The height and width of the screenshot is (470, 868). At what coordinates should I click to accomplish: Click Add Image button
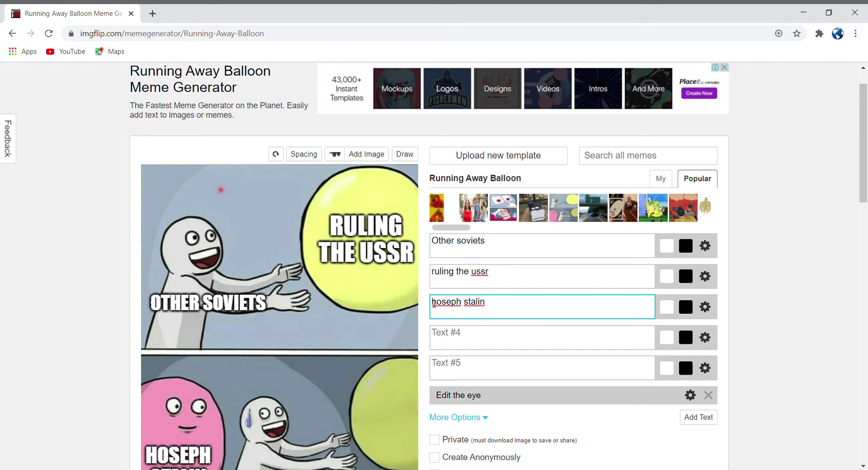[366, 154]
